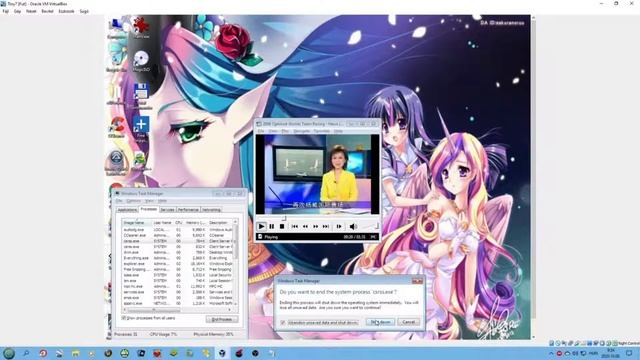Switch to the Services tab
Image resolution: width=640 pixels, height=360 pixels.
tap(167, 210)
